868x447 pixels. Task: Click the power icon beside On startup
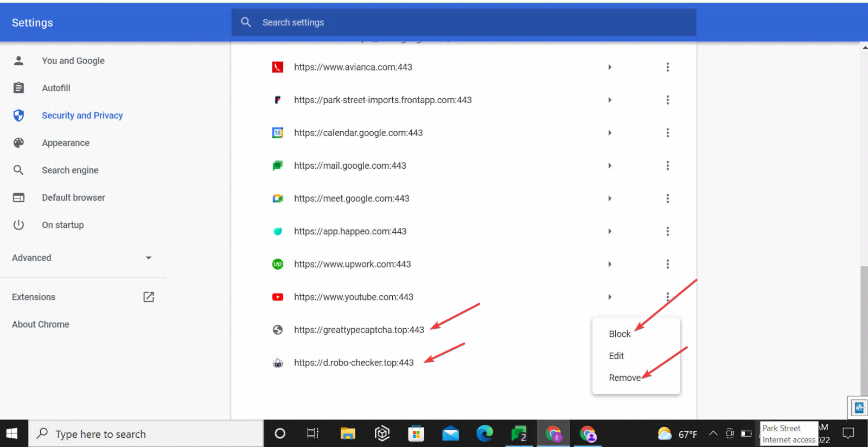click(x=18, y=225)
